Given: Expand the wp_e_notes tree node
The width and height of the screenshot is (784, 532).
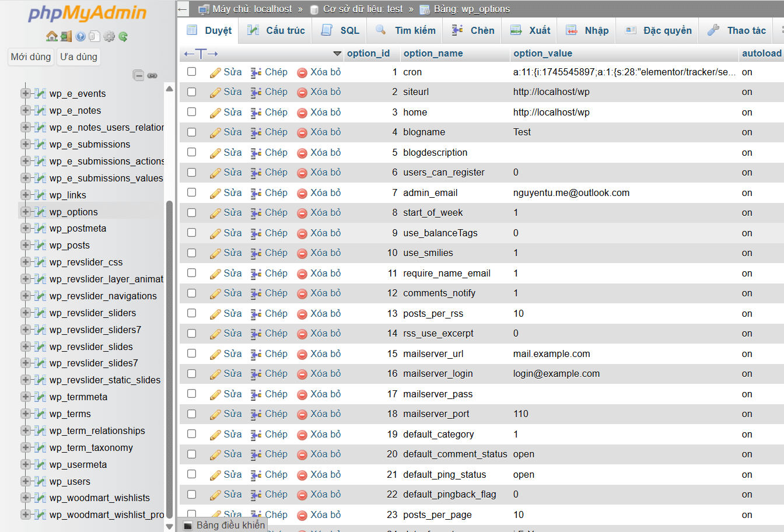Looking at the screenshot, I should tap(26, 110).
